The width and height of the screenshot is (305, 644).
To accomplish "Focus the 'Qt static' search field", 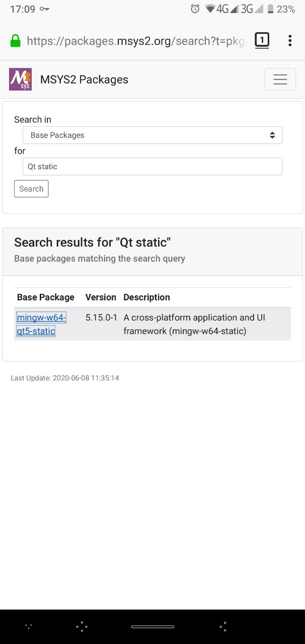I will click(x=152, y=167).
